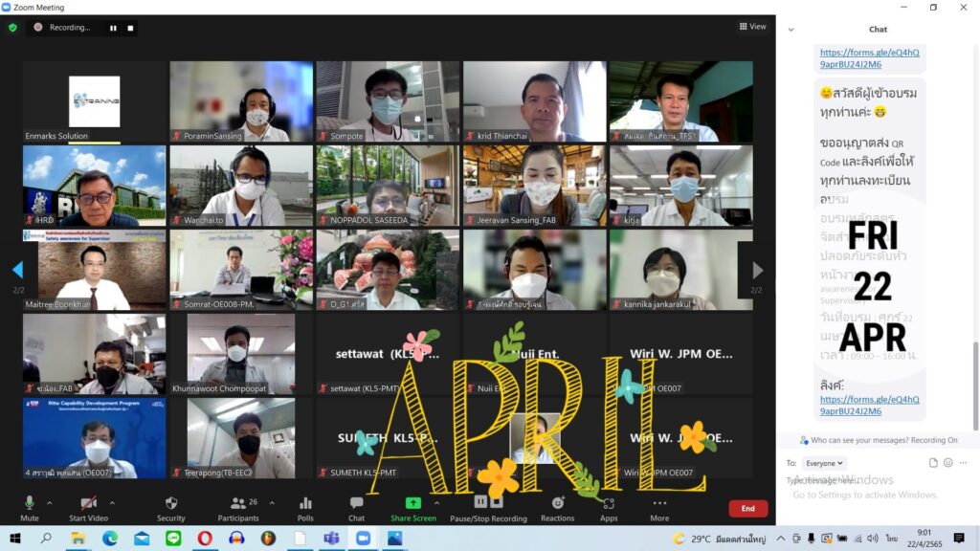Open the emoji picker in chat

pos(948,463)
